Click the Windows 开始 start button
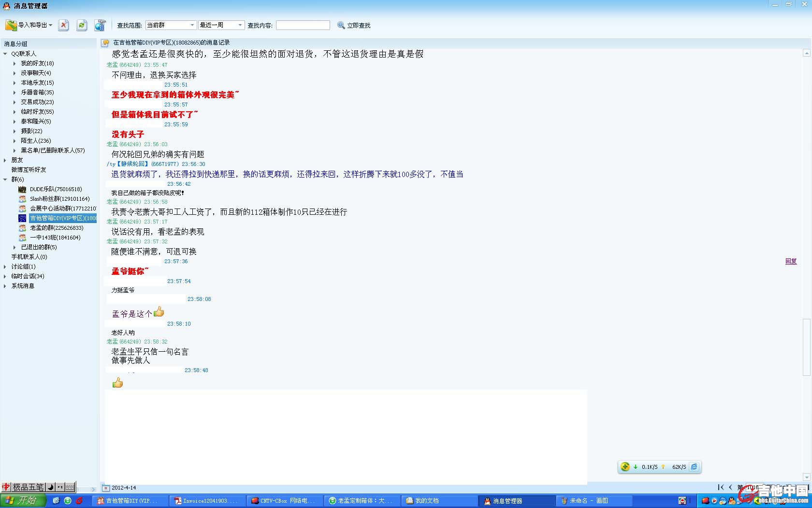 point(22,501)
